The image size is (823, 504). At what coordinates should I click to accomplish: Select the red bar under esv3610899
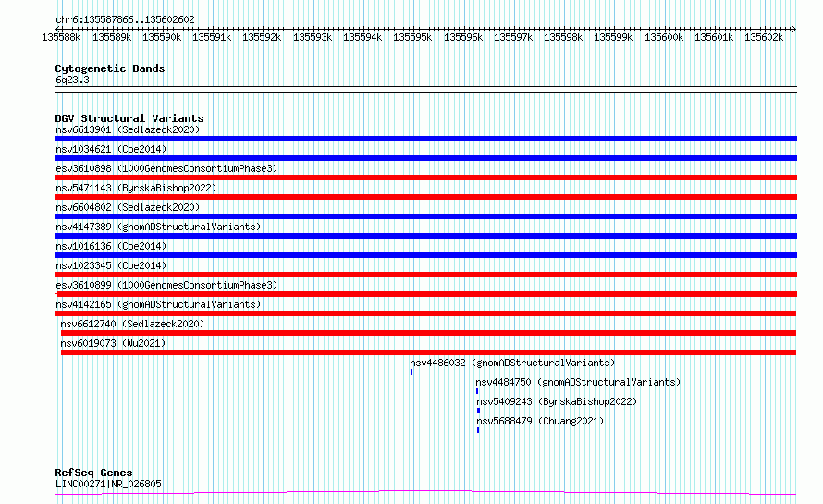pyautogui.click(x=425, y=294)
